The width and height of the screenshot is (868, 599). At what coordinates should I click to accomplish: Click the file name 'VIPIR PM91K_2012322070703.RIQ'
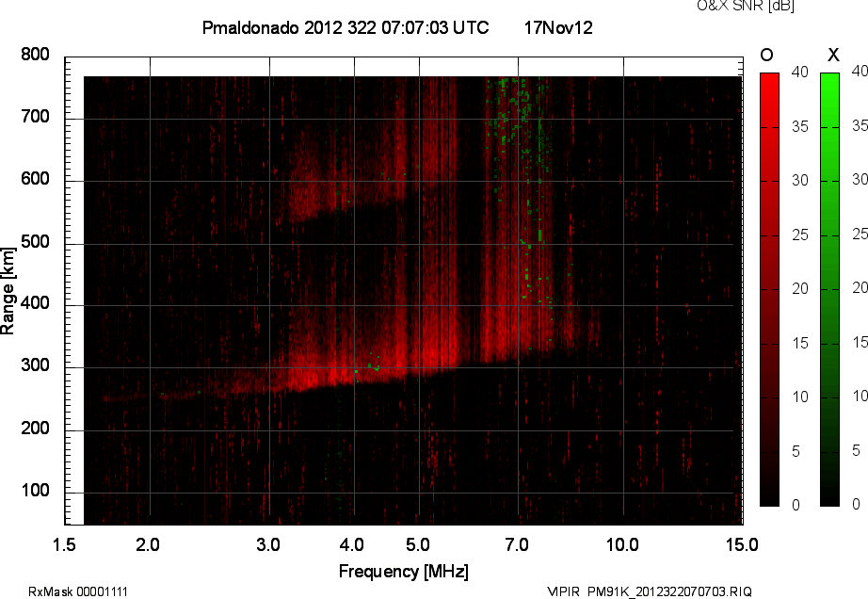pos(650,591)
